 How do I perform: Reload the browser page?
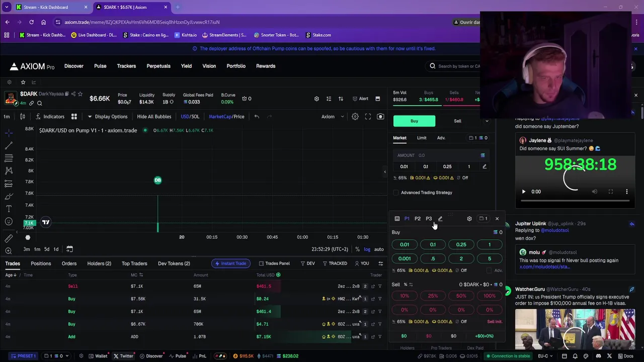click(31, 22)
